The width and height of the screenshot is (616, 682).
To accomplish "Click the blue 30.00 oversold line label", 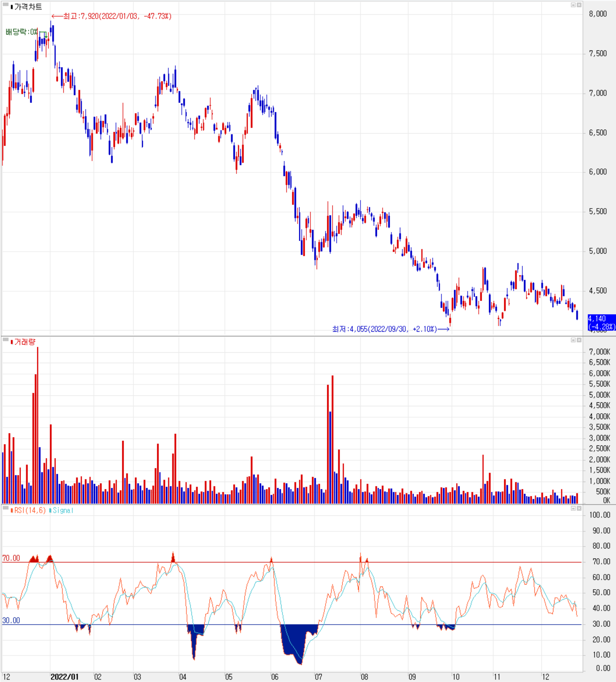I will pos(11,620).
